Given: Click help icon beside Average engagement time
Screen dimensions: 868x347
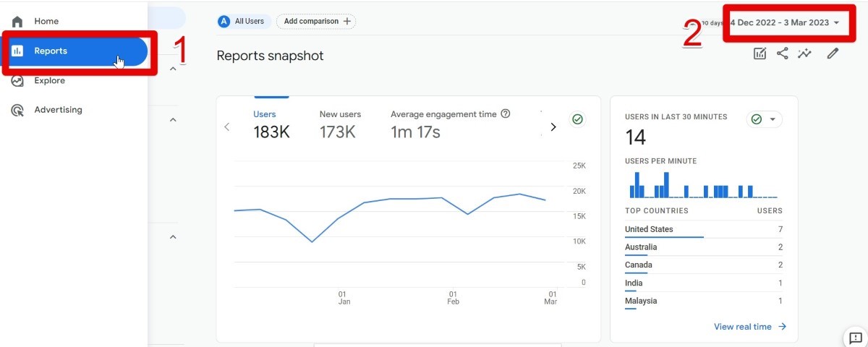Looking at the screenshot, I should [x=506, y=113].
